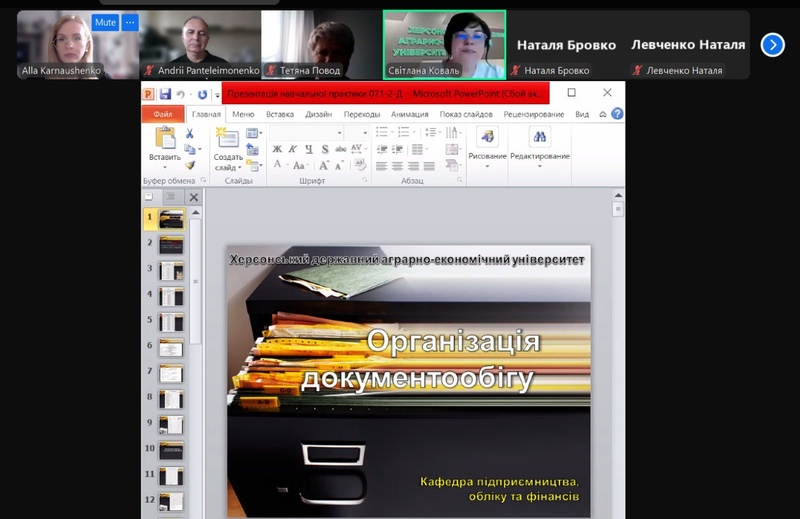Open the font name dropdown

[x=339, y=133]
